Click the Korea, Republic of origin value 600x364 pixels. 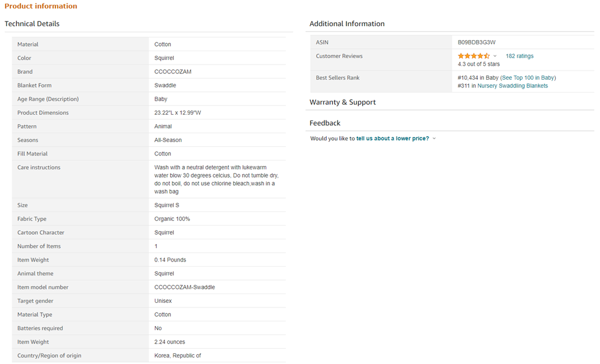[x=177, y=355]
